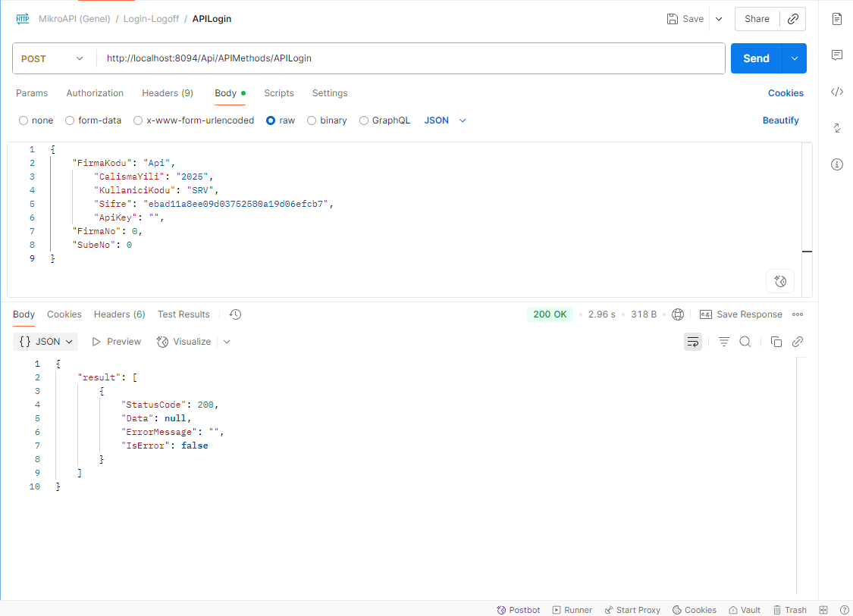Expand the Save options arrow
853x616 pixels.
(x=719, y=19)
